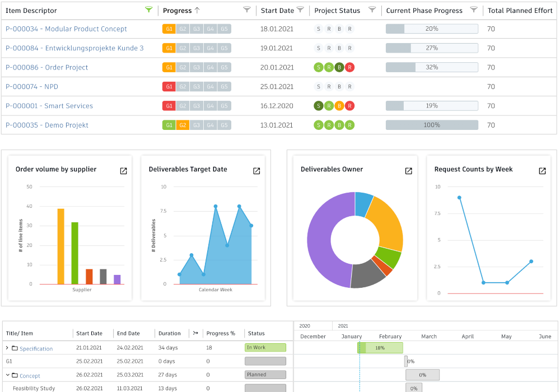The height and width of the screenshot is (392, 560).
Task: Collapse the Concept folder row
Action: click(x=7, y=375)
